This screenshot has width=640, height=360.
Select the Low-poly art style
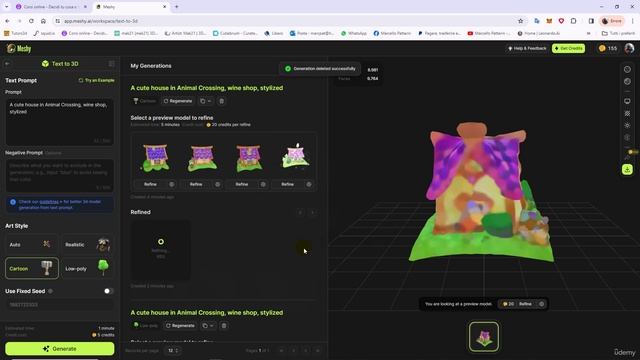point(87,268)
